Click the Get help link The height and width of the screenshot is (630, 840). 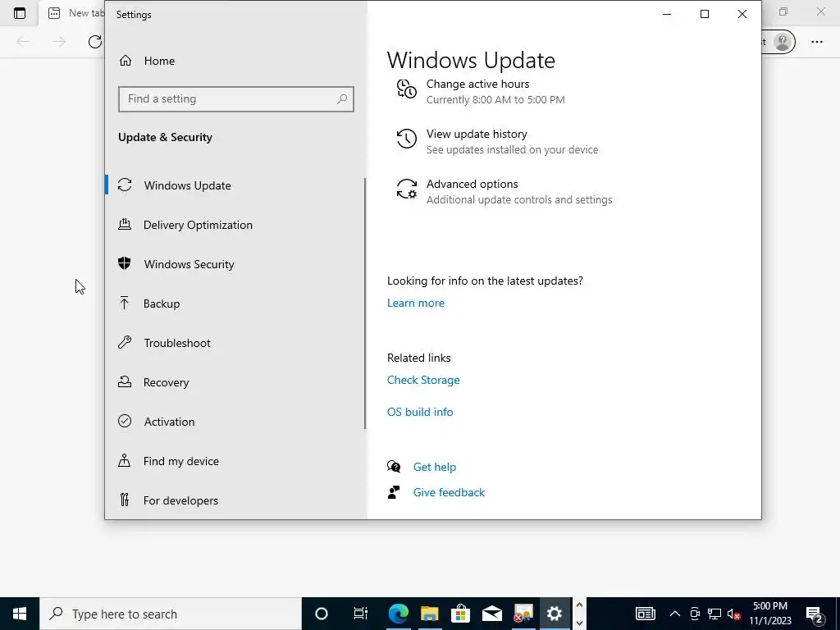click(x=435, y=467)
